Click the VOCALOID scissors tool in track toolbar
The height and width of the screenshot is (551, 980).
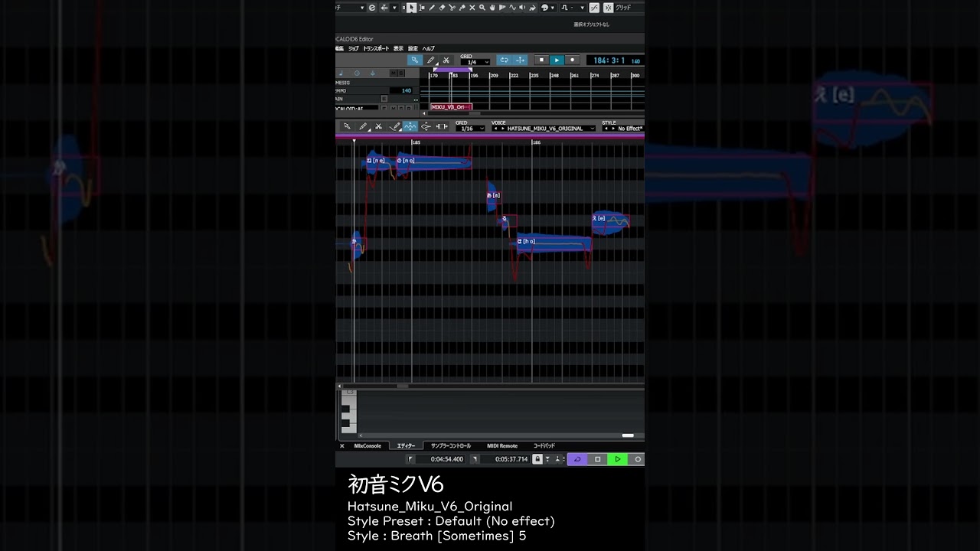[x=446, y=60]
